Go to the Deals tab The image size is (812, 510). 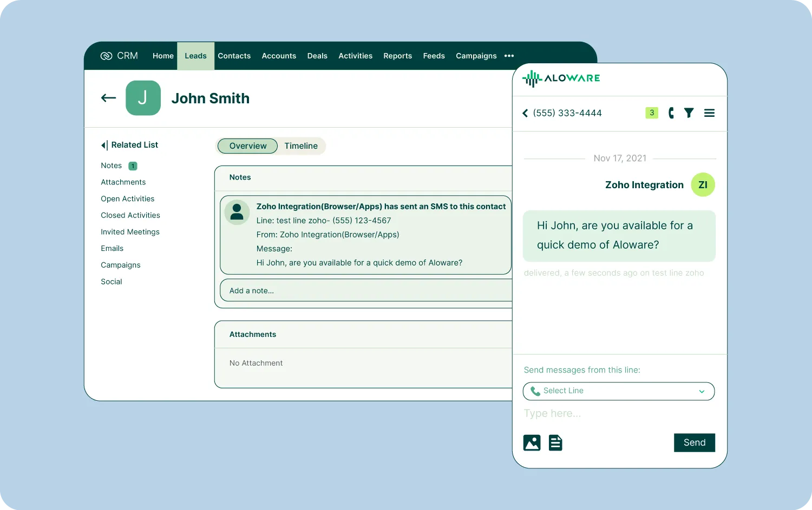coord(317,56)
